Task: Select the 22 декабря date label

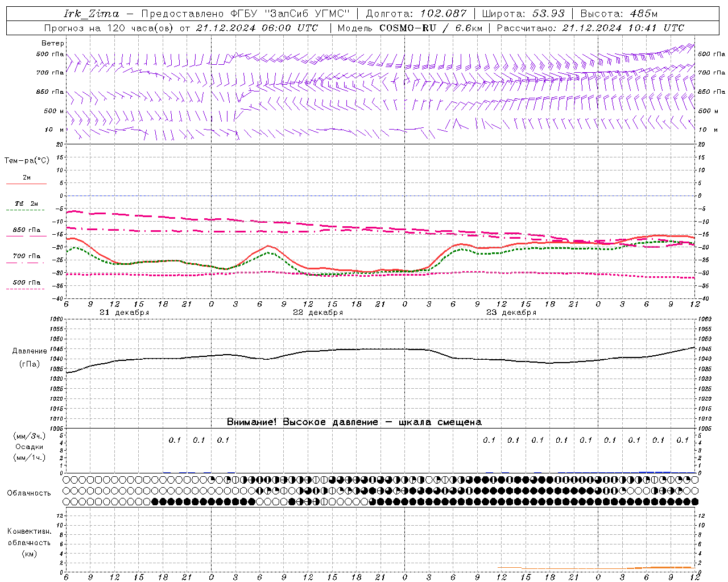Action: (x=317, y=313)
